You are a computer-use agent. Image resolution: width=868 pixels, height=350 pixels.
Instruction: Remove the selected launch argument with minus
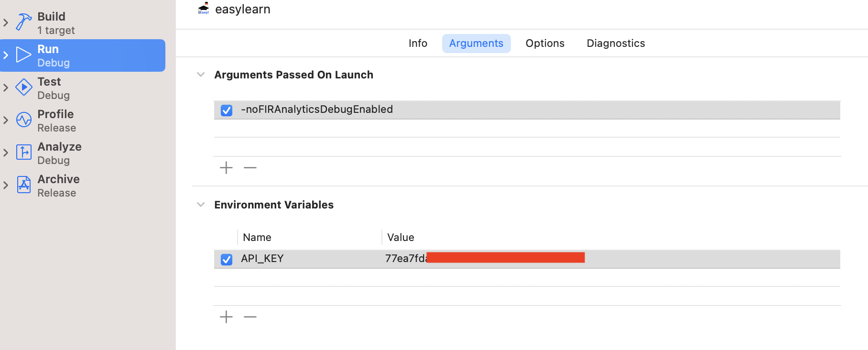coord(250,168)
